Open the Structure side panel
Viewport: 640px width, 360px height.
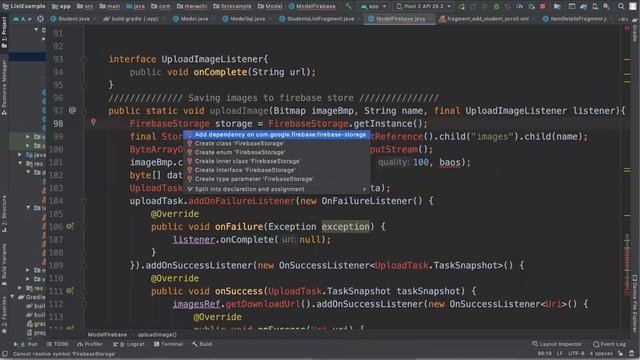4,214
